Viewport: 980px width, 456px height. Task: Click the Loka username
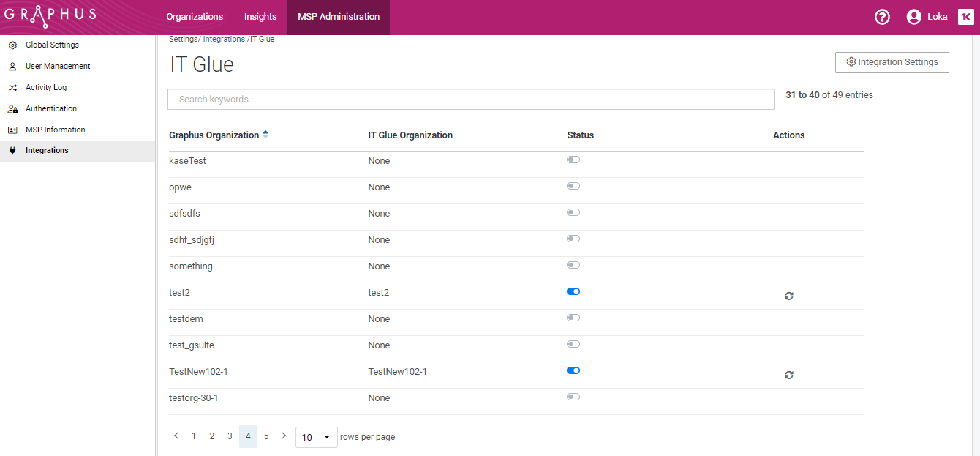pyautogui.click(x=938, y=17)
